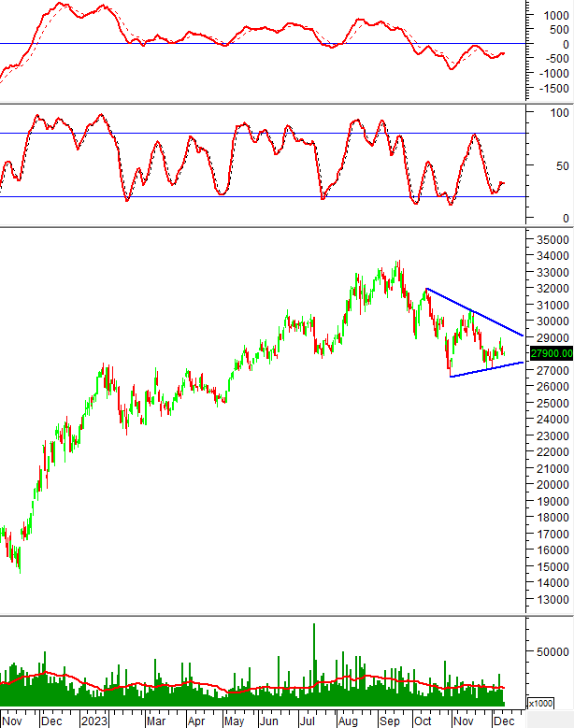Image resolution: width=574 pixels, height=728 pixels.
Task: Click the 30000 price axis label
Action: pos(552,321)
